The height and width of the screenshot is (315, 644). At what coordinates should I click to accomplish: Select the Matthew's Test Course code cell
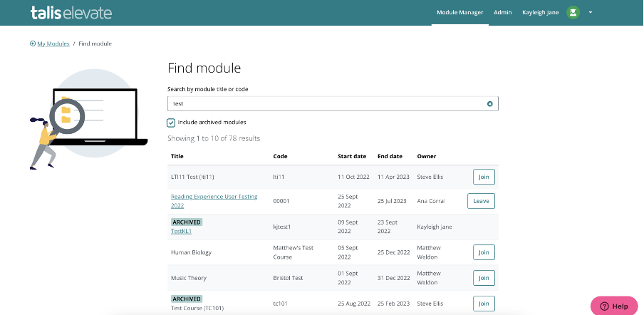294,252
